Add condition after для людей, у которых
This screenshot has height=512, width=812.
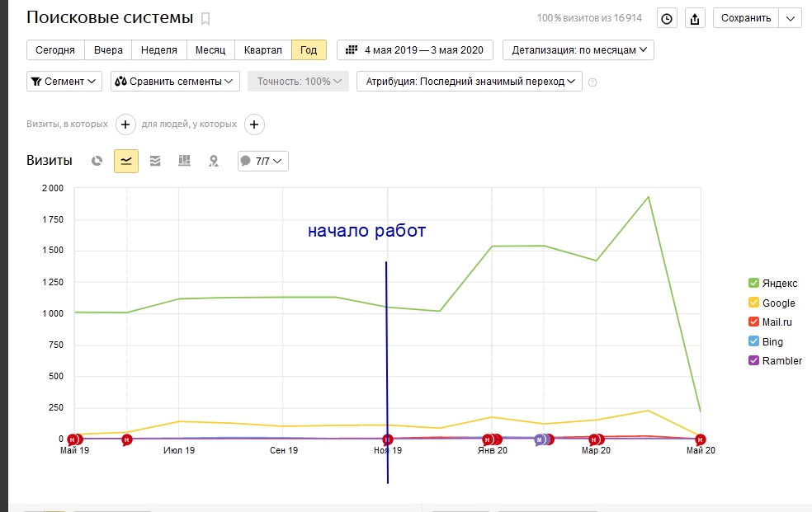tap(254, 124)
